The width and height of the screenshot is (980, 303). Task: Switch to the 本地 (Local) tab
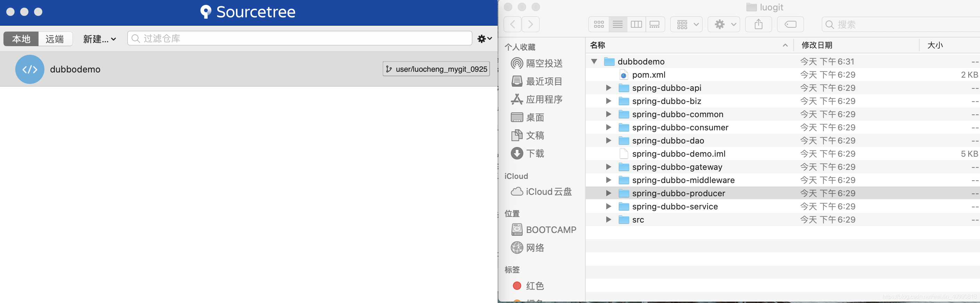[21, 39]
